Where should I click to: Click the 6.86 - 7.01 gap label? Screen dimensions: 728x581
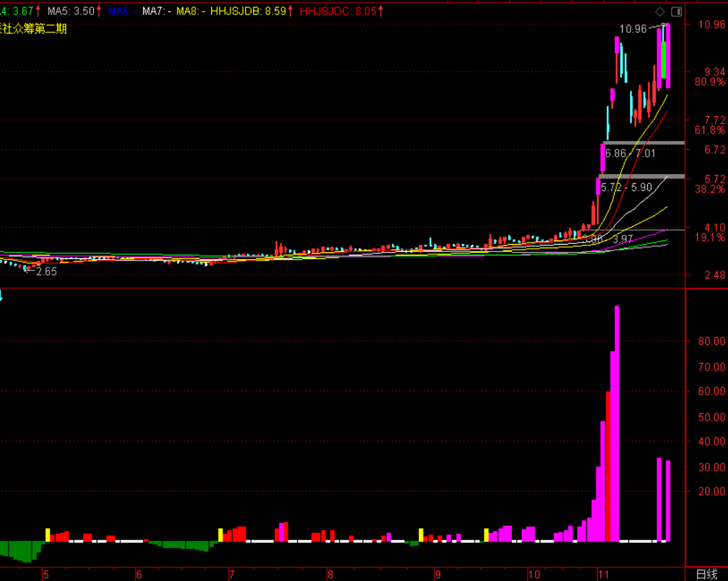630,153
